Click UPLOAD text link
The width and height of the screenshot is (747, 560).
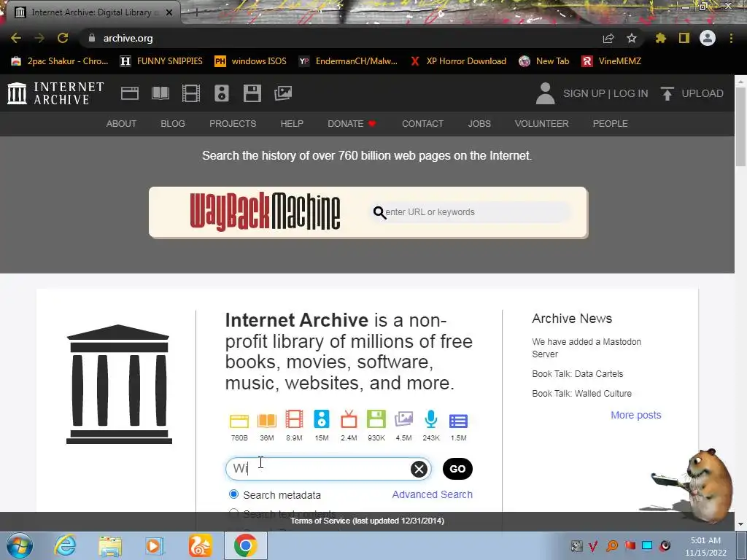703,93
